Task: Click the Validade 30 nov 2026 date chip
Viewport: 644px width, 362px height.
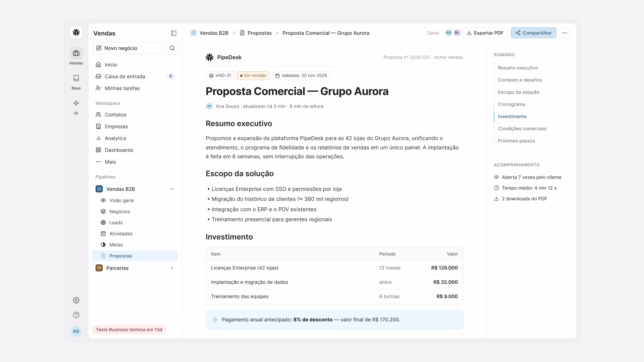Action: pyautogui.click(x=301, y=76)
